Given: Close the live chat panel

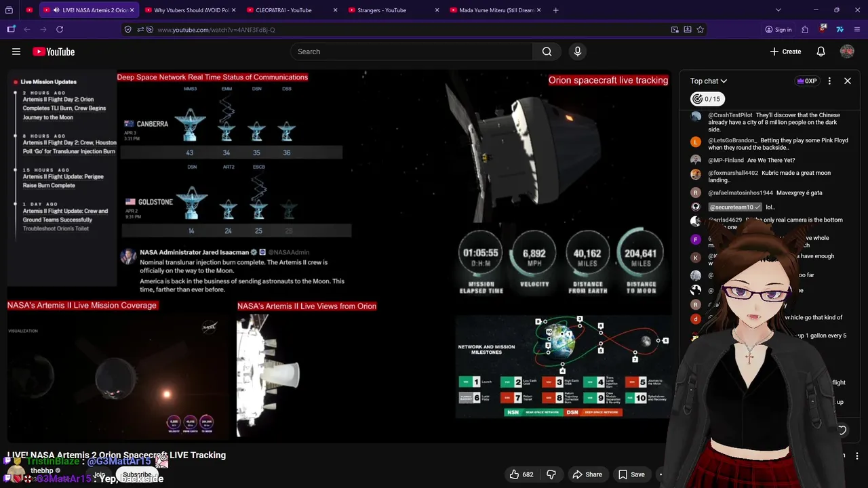Looking at the screenshot, I should point(848,81).
